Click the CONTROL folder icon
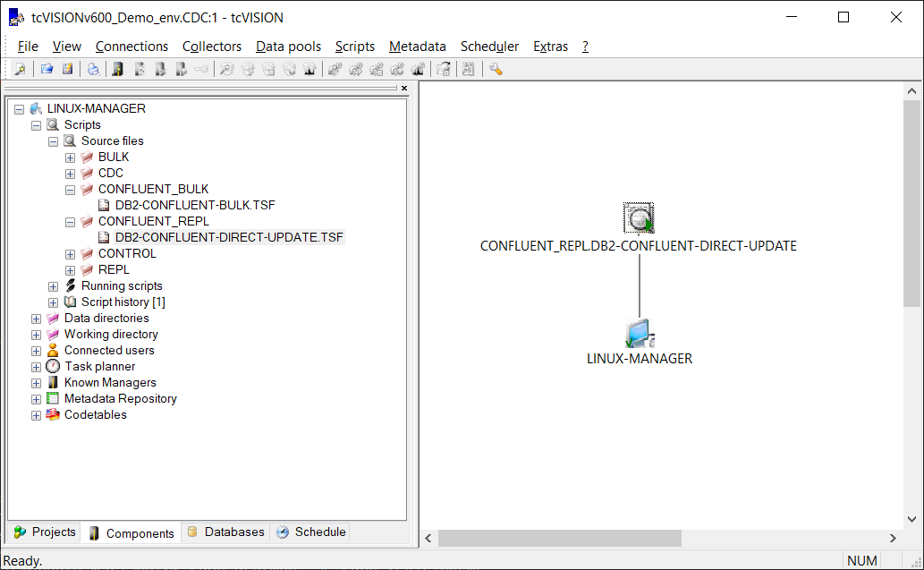Image resolution: width=924 pixels, height=570 pixels. [88, 253]
